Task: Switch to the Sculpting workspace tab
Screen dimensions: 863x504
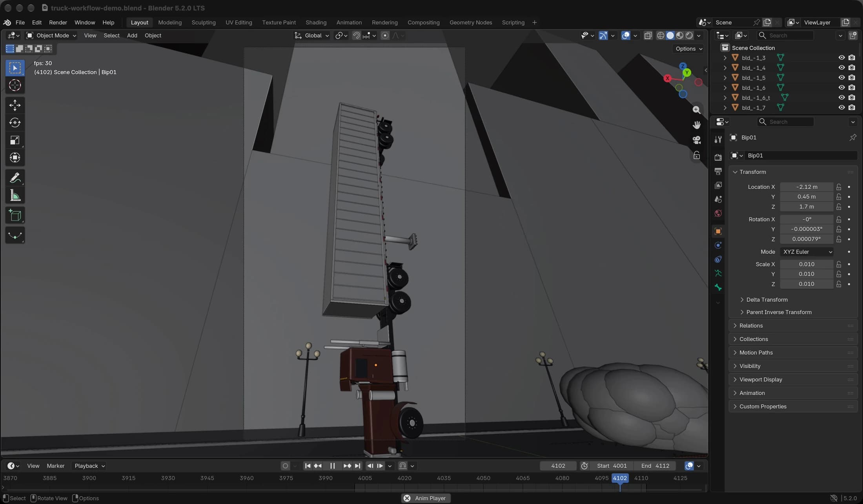Action: point(204,22)
